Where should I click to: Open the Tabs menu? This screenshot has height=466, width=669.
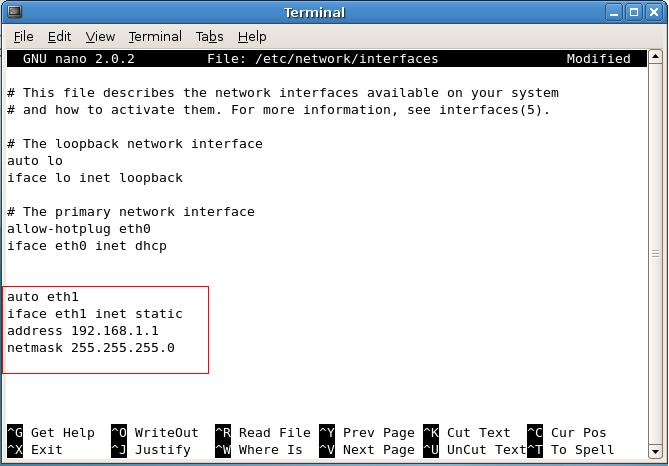[209, 37]
